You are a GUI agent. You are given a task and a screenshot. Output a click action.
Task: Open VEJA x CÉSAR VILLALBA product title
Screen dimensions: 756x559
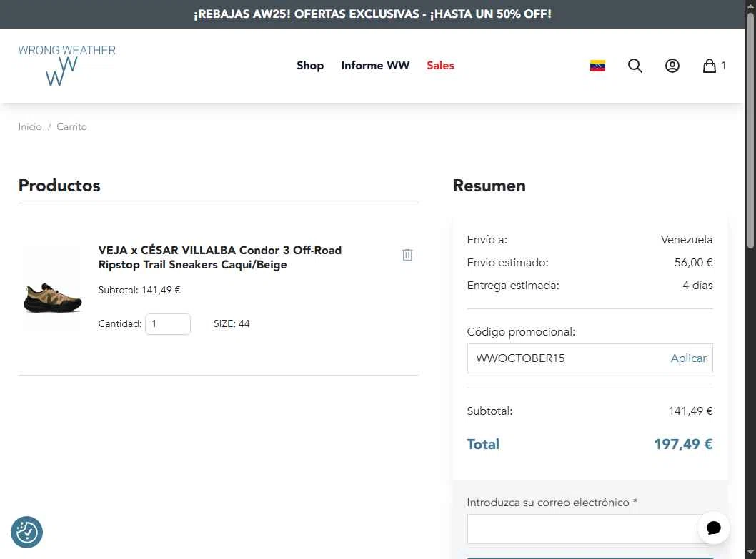coord(220,257)
